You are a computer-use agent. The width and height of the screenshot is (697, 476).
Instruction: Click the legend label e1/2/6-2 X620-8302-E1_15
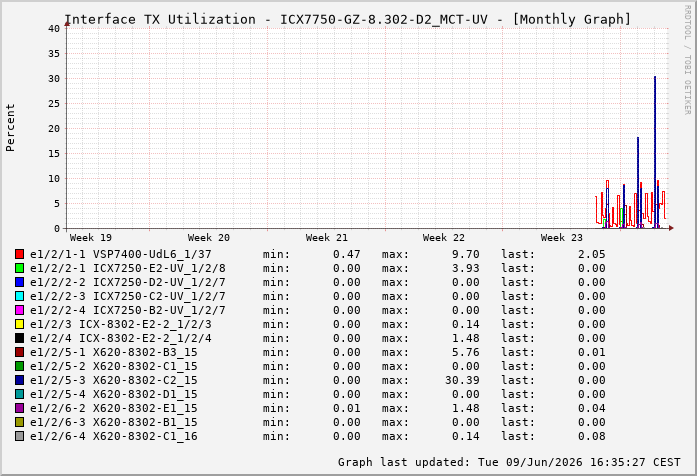coord(113,408)
